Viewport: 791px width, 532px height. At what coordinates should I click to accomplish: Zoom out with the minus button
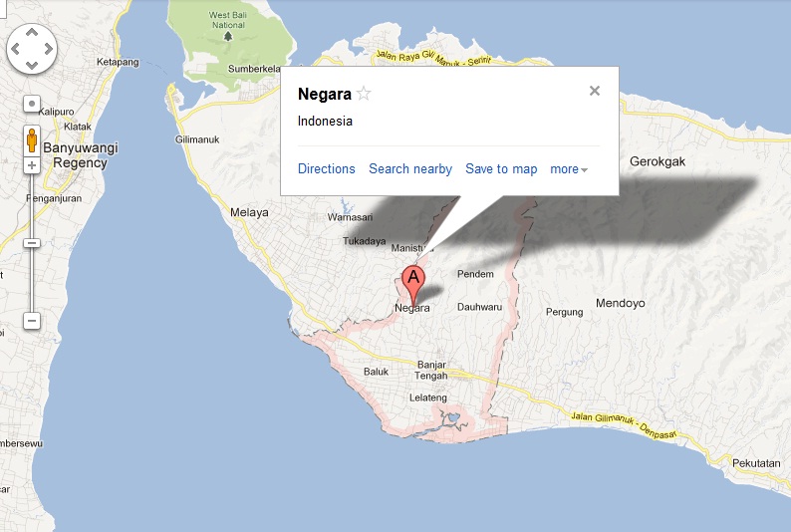pyautogui.click(x=32, y=321)
